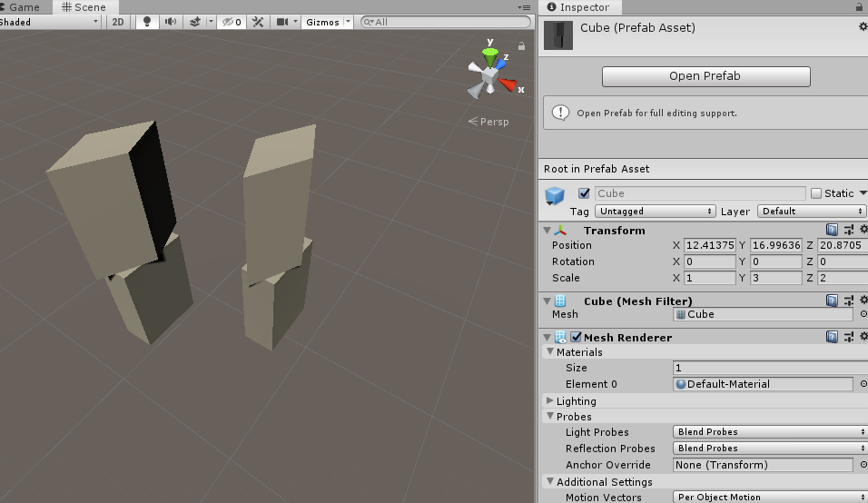This screenshot has height=503, width=868.
Task: Open the GameObject cube icon picker
Action: pos(554,196)
